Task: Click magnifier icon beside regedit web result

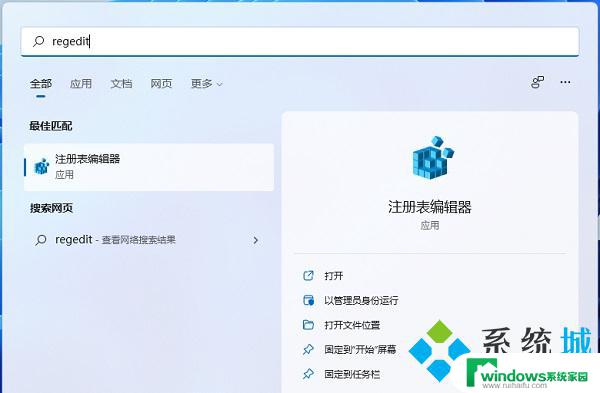Action: (41, 240)
